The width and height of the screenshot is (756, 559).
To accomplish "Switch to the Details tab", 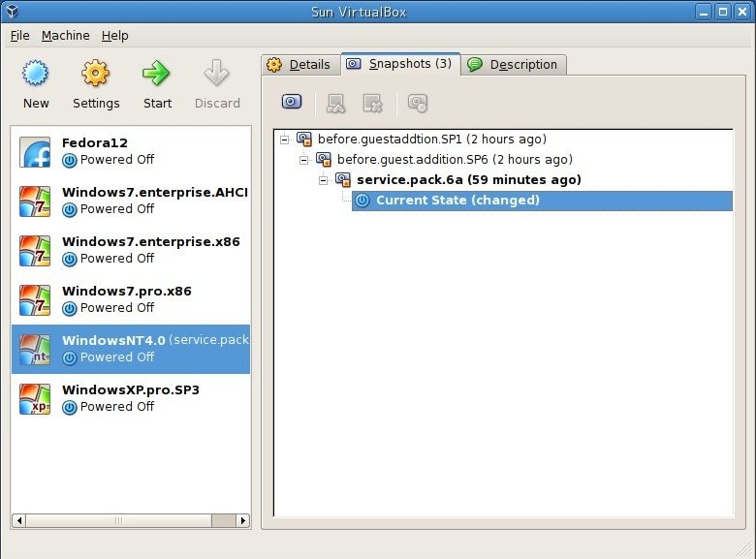I will coord(301,65).
